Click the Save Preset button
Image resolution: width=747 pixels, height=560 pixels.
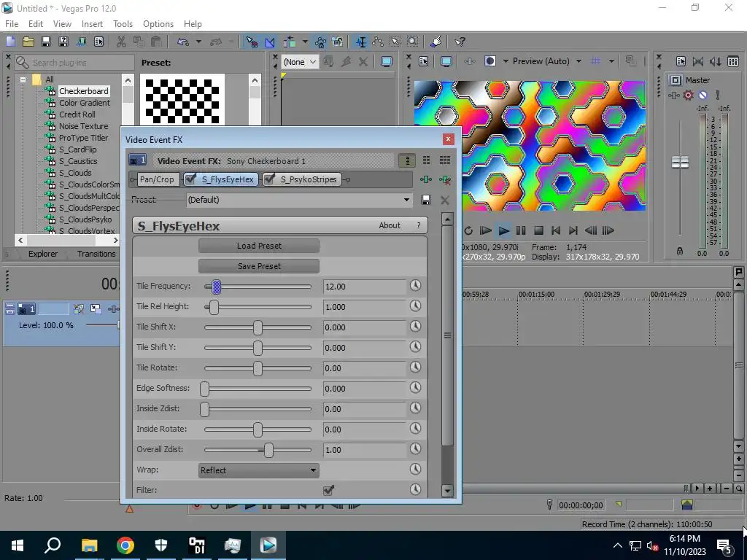(259, 266)
